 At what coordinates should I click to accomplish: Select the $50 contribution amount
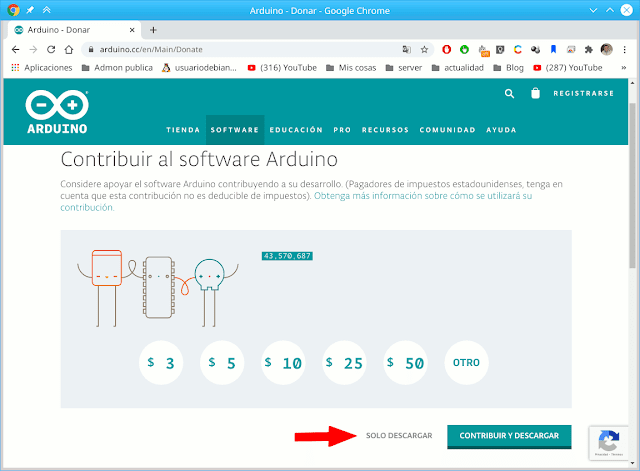[405, 362]
